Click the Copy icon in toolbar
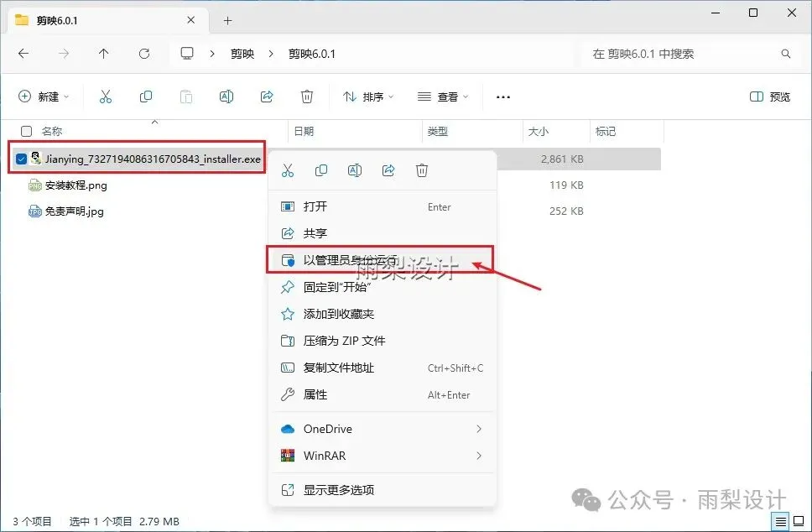812x532 pixels. point(146,96)
